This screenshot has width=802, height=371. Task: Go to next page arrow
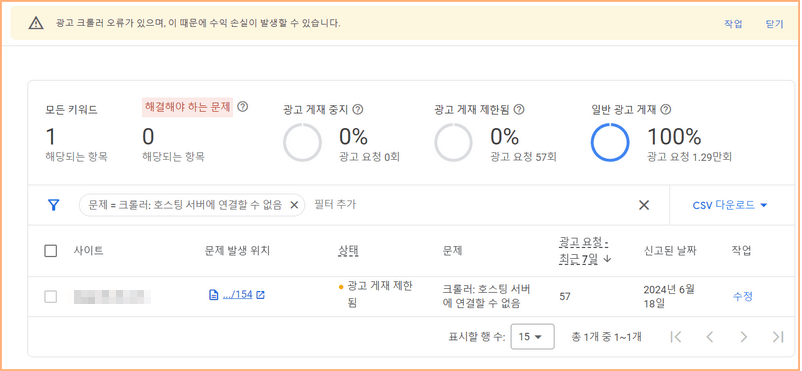[x=744, y=337]
